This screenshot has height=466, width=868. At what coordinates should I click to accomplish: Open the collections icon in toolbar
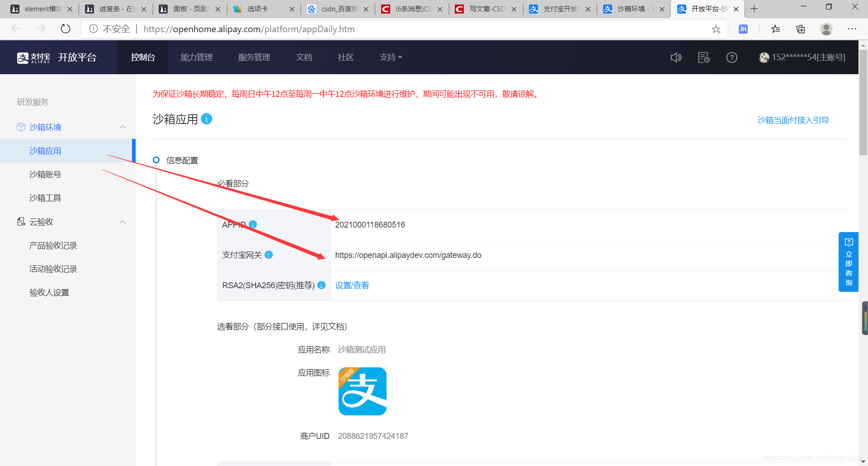tap(801, 29)
